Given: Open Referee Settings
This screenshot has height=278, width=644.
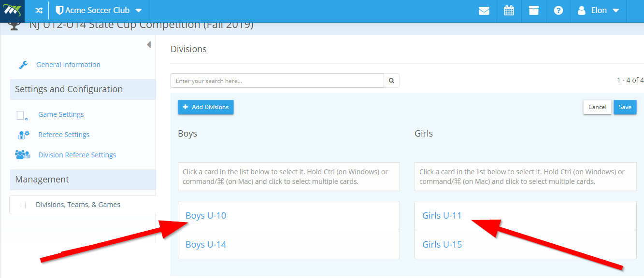Looking at the screenshot, I should 64,135.
